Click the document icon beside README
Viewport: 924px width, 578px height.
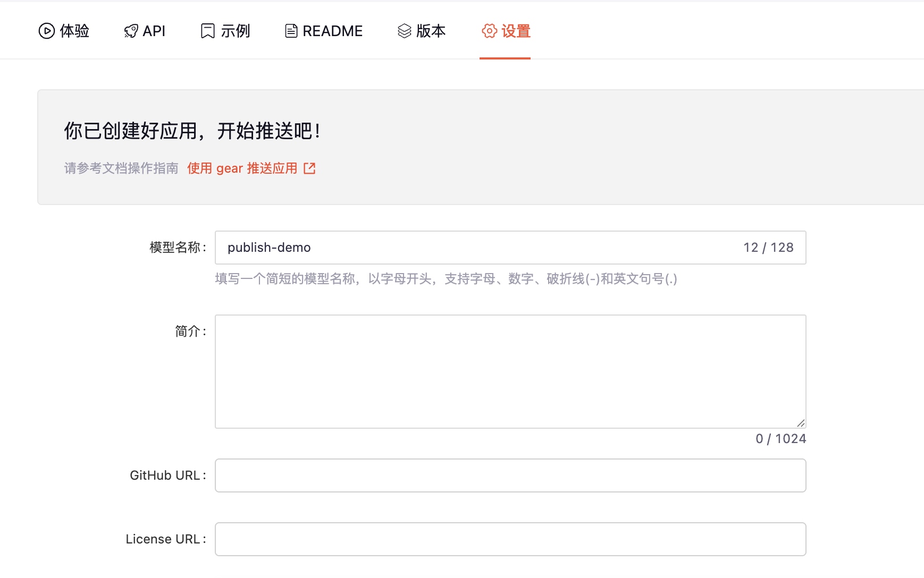pos(291,31)
